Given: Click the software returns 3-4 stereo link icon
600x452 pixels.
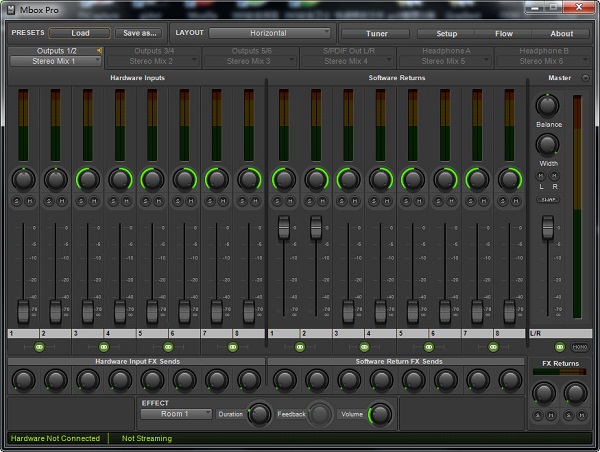Looking at the screenshot, I should click(364, 347).
